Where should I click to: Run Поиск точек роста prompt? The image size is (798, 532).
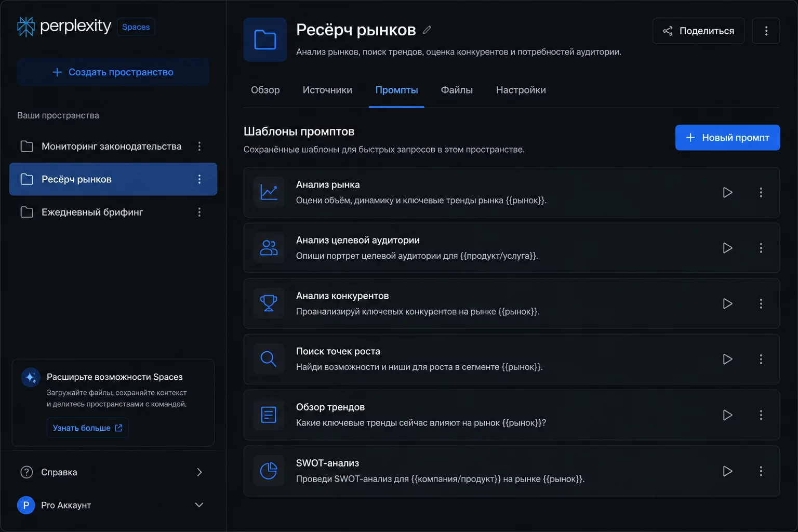[x=728, y=359]
